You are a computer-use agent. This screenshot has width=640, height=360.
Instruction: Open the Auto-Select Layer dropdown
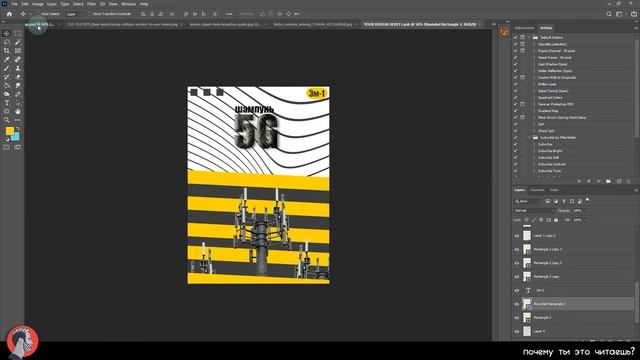(74, 14)
